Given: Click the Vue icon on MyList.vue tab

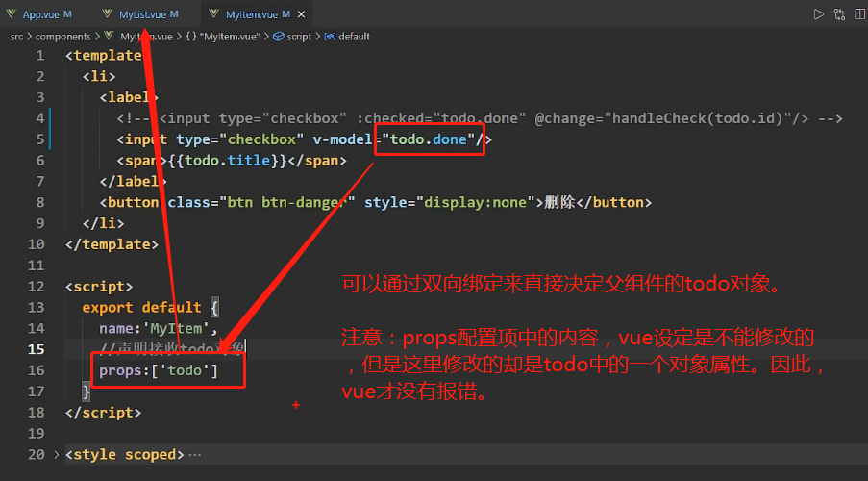Looking at the screenshot, I should point(108,13).
